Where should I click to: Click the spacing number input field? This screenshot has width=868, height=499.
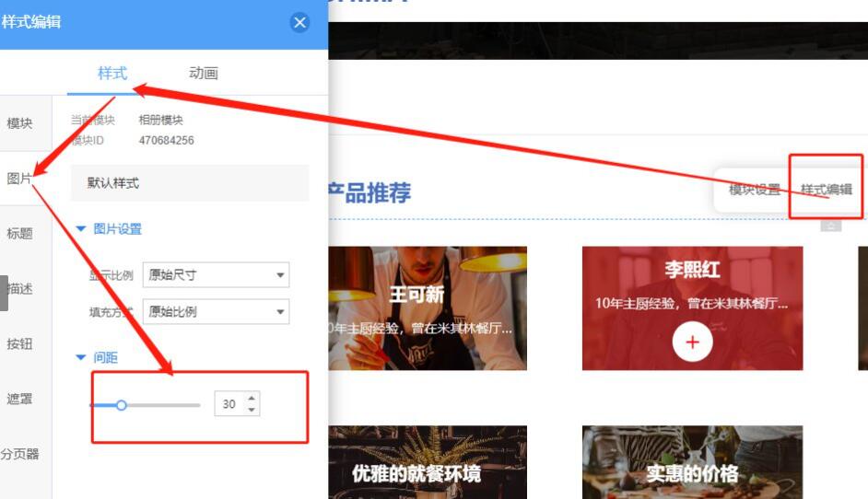pos(229,404)
